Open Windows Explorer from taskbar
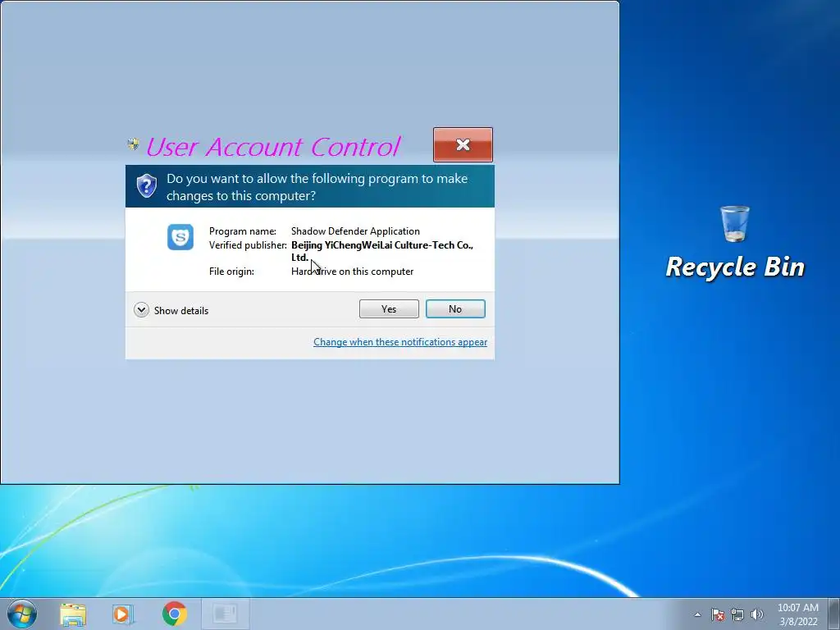840x630 pixels. [73, 614]
